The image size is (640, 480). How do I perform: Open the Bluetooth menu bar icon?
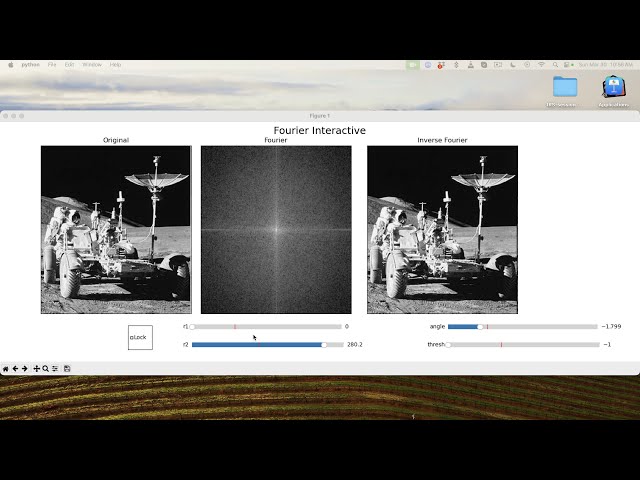point(456,64)
